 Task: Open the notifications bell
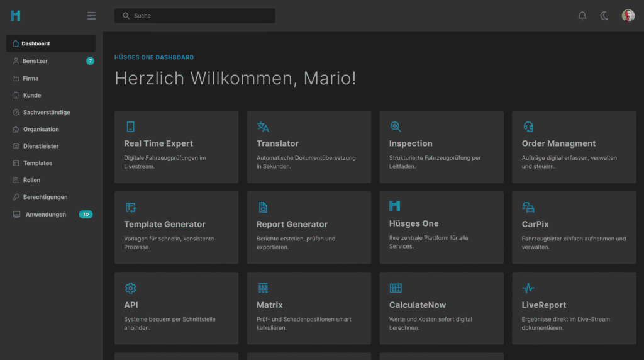click(x=582, y=16)
